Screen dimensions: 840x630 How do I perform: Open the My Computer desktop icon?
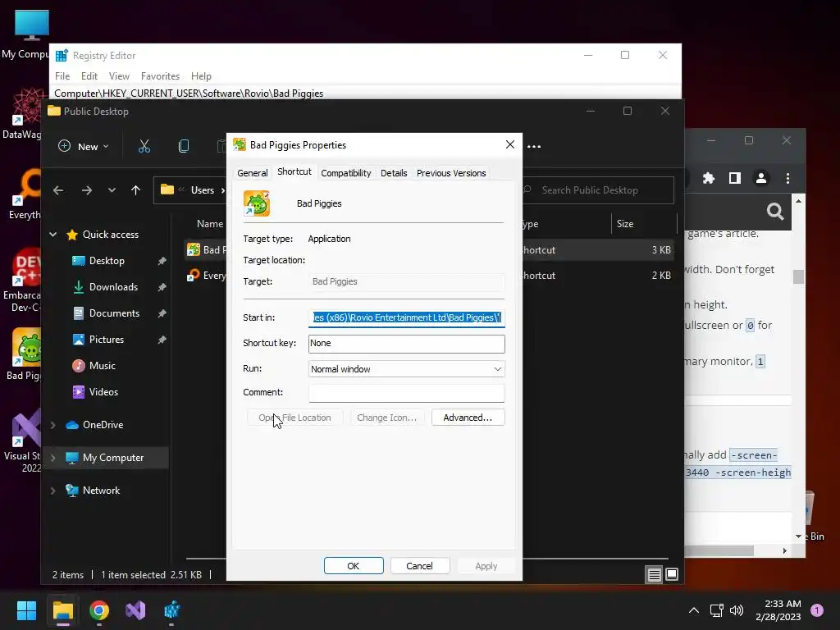(30, 33)
